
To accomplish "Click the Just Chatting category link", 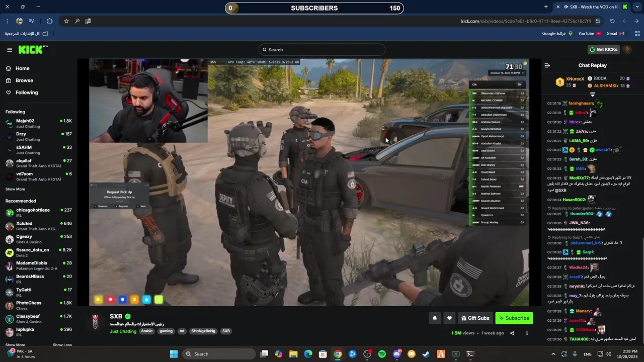I will tap(123, 331).
